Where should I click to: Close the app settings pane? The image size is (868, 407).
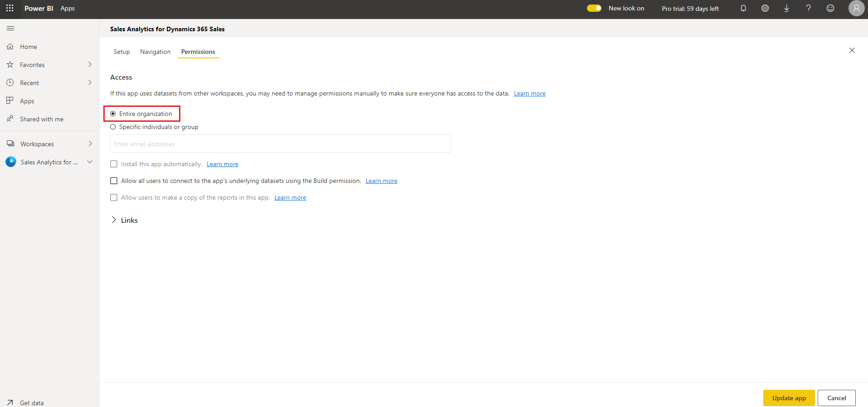(852, 50)
